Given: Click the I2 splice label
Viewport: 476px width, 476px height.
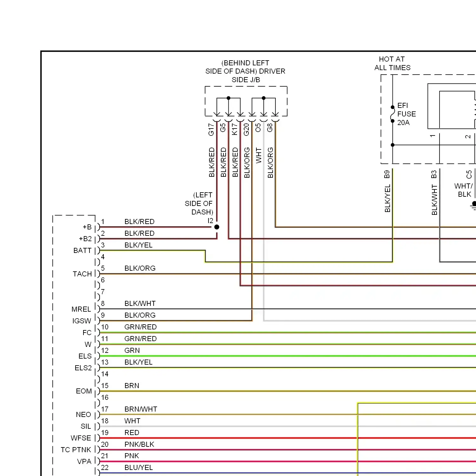Looking at the screenshot, I should point(210,221).
